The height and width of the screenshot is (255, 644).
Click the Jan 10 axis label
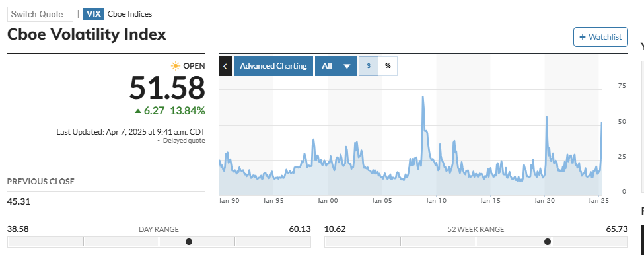tap(436, 201)
